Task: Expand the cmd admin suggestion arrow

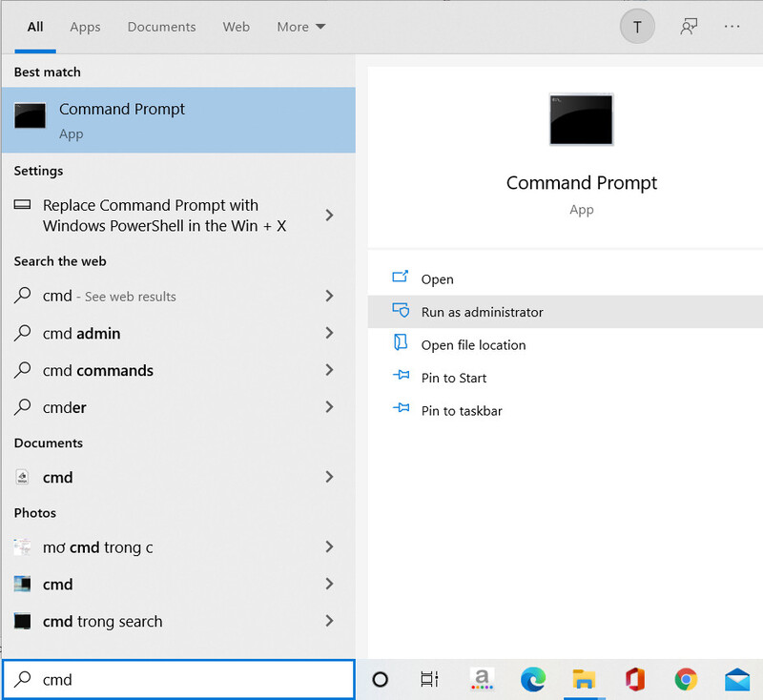Action: tap(329, 333)
